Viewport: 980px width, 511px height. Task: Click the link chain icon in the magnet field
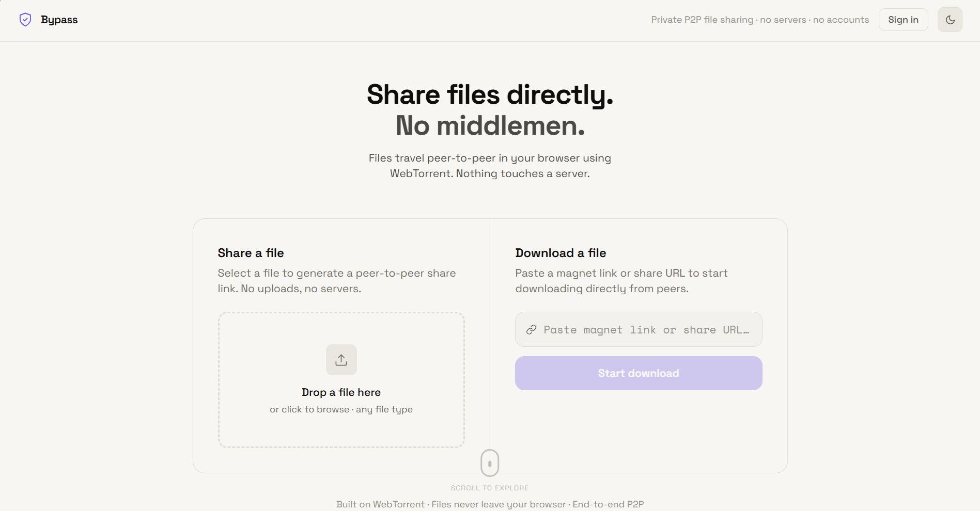531,330
